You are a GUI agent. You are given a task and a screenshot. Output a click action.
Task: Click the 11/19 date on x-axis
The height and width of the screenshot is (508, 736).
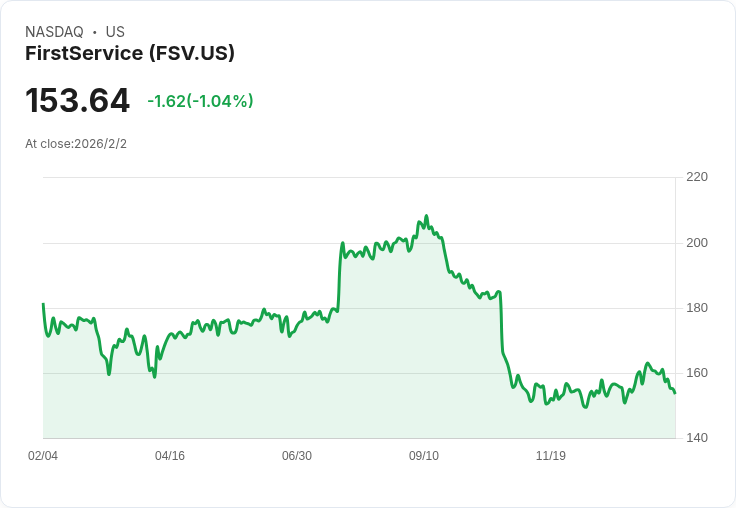tap(551, 456)
